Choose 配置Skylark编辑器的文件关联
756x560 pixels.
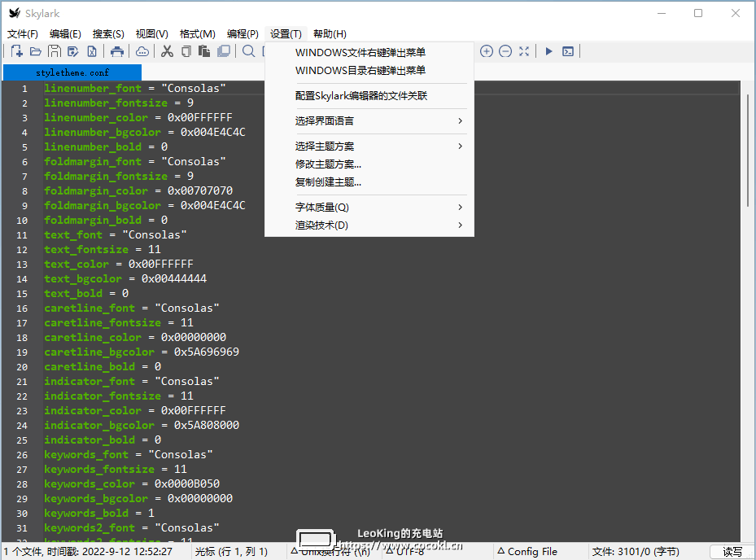click(369, 95)
